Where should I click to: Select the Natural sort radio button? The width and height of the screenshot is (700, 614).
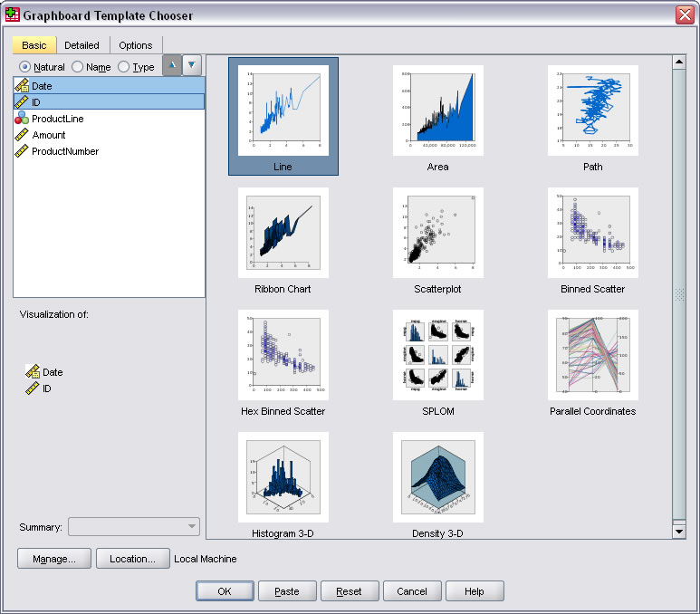click(25, 67)
